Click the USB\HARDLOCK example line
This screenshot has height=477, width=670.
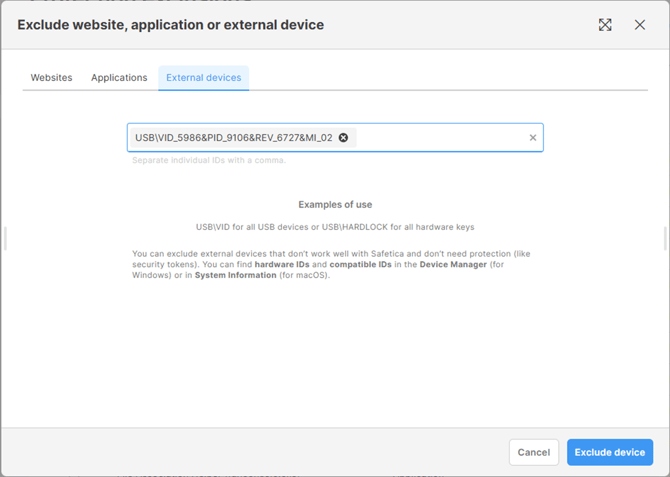coord(335,227)
